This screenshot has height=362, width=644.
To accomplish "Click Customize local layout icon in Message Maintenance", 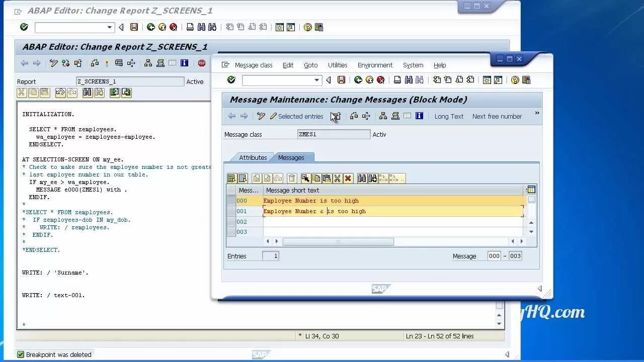I will 526,80.
